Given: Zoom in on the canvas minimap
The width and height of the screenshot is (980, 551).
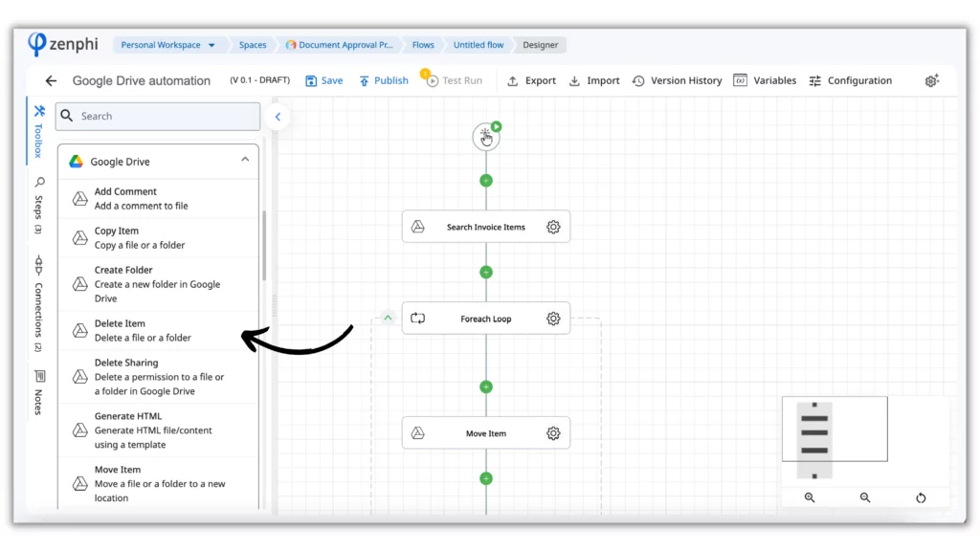Looking at the screenshot, I should [x=810, y=497].
